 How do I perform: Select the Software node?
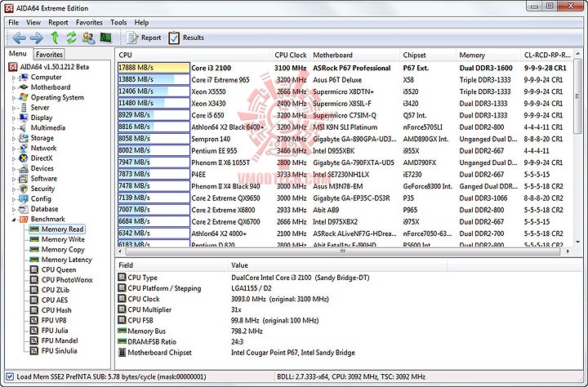click(x=44, y=178)
